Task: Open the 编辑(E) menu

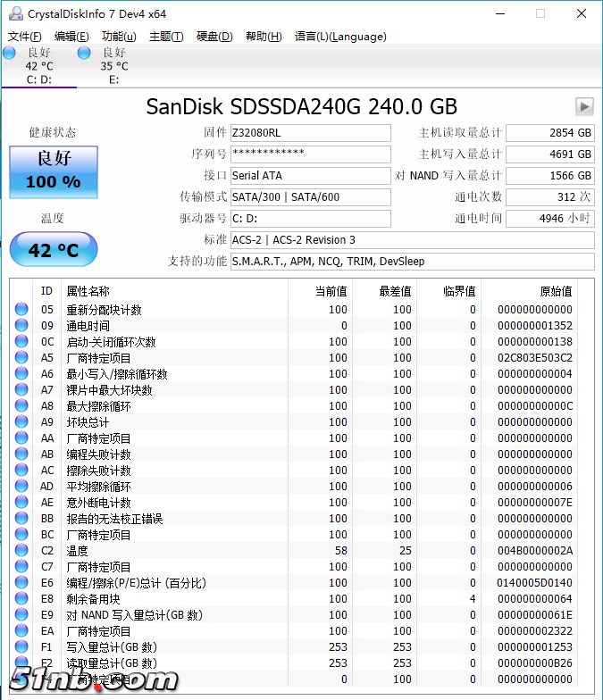Action: tap(71, 37)
